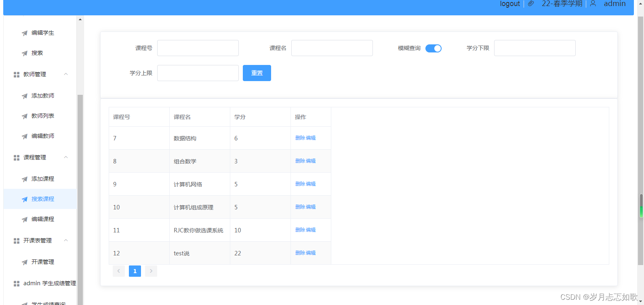Focus the 学分上限 input field

(198, 73)
